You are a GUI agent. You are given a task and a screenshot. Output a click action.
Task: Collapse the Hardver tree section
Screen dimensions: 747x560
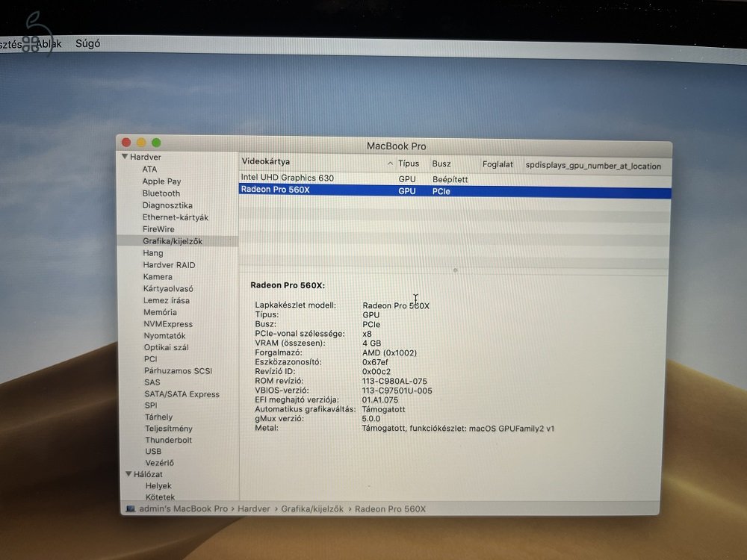coord(125,157)
